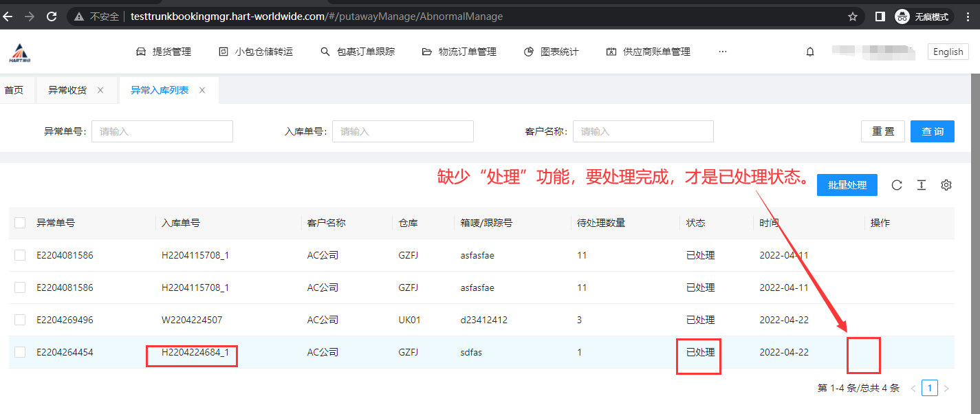
Task: Focus the 异常单号 input field
Action: coord(162,131)
